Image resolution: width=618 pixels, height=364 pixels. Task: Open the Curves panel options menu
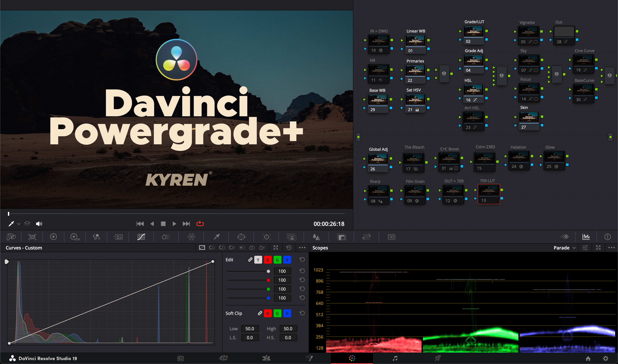pyautogui.click(x=302, y=248)
